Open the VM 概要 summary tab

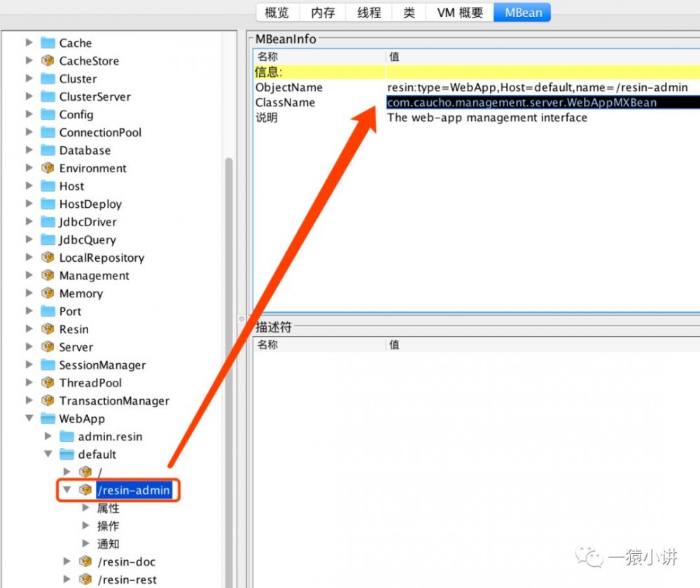tap(460, 13)
